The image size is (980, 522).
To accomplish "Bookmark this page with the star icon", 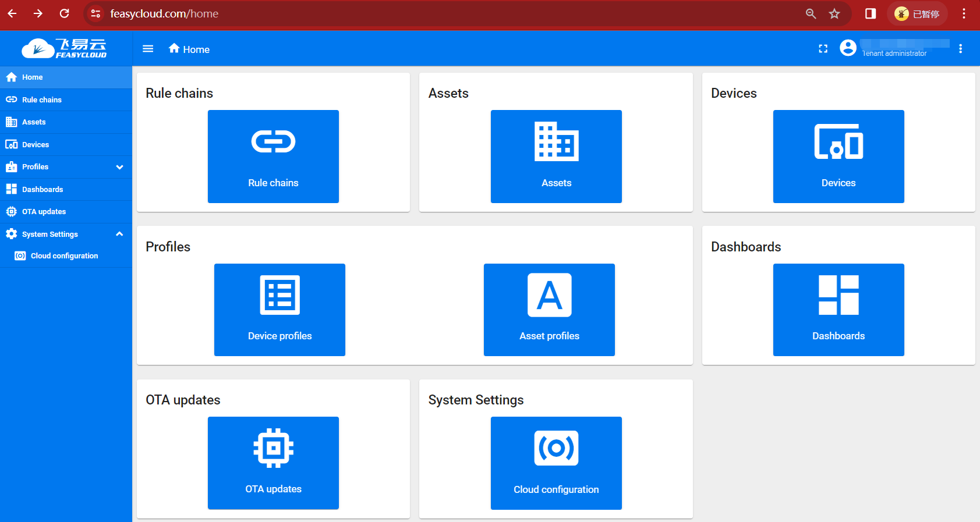I will pyautogui.click(x=834, y=13).
